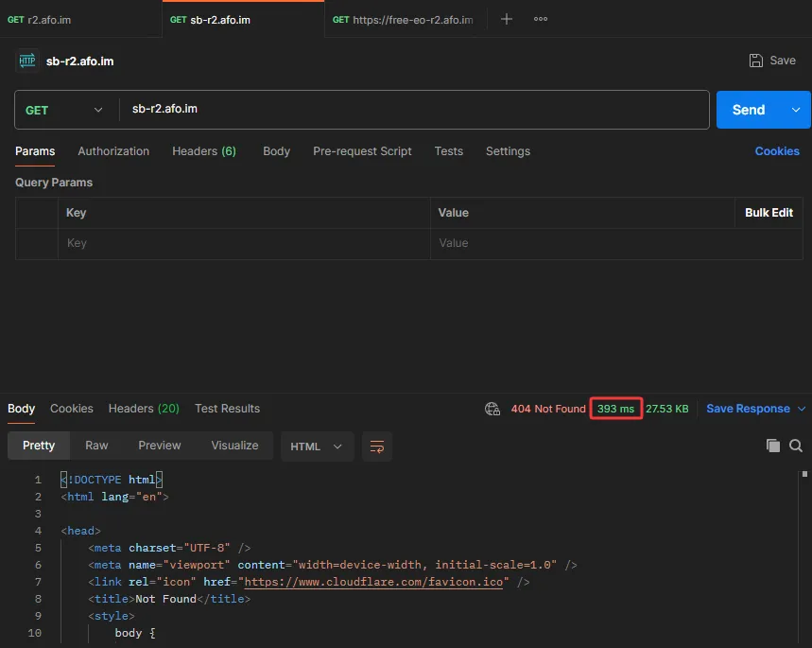Screen dimensions: 812x648
Task: Open the Cookies link
Action: (776, 151)
